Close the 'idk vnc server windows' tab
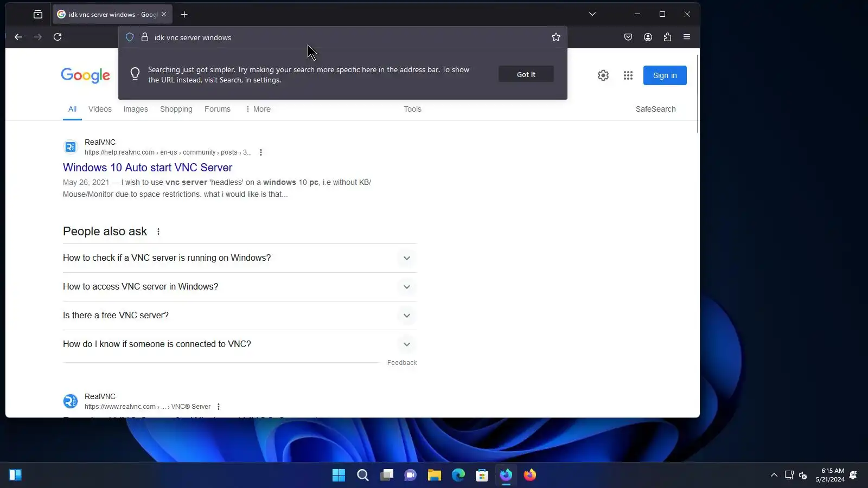 [x=164, y=15]
